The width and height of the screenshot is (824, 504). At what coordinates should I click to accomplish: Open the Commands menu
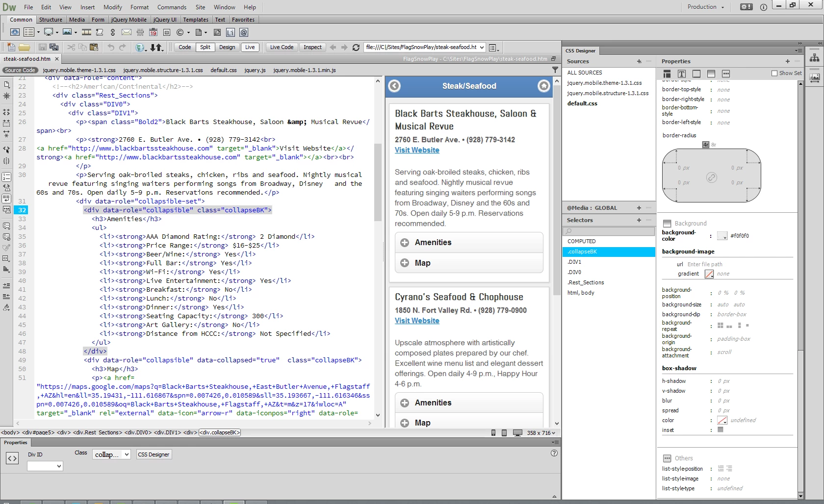pyautogui.click(x=172, y=7)
